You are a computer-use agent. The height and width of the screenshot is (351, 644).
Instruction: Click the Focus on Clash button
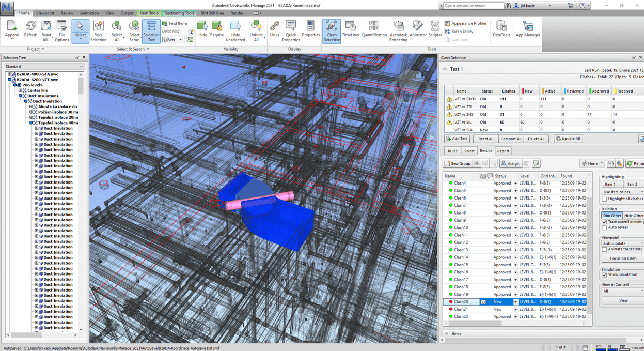click(x=623, y=258)
